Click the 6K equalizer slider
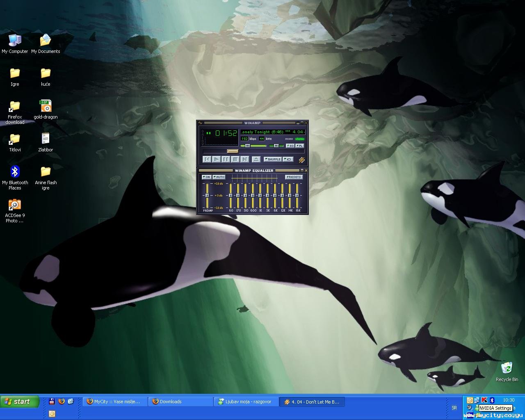 (x=275, y=196)
